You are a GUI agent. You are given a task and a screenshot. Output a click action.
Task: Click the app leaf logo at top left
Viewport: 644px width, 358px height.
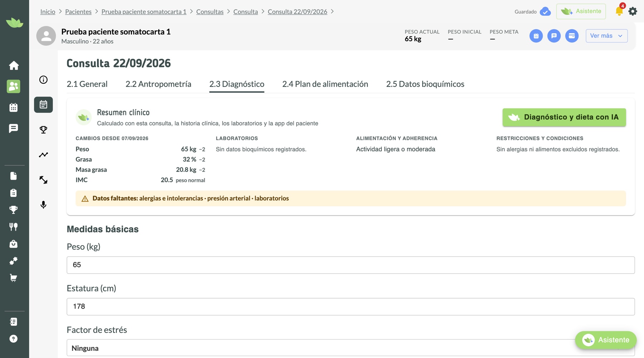[15, 23]
